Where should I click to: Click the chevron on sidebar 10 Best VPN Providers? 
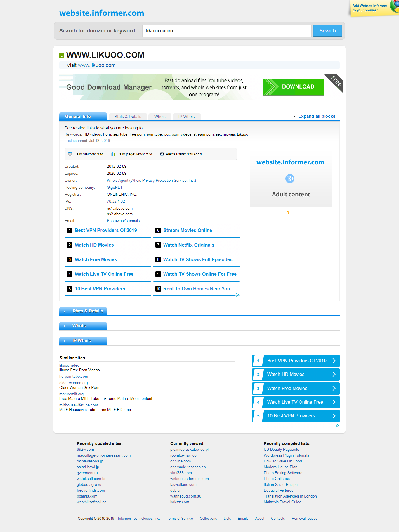334,416
